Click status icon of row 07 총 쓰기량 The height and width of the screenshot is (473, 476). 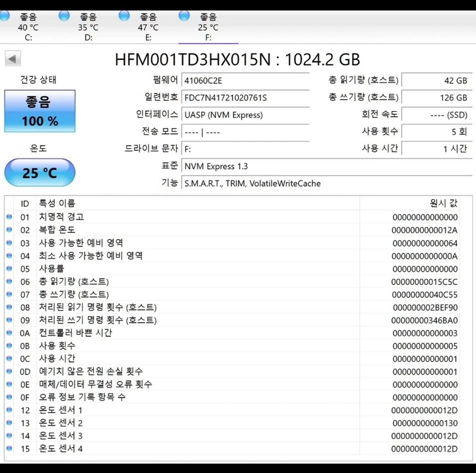tap(9, 294)
